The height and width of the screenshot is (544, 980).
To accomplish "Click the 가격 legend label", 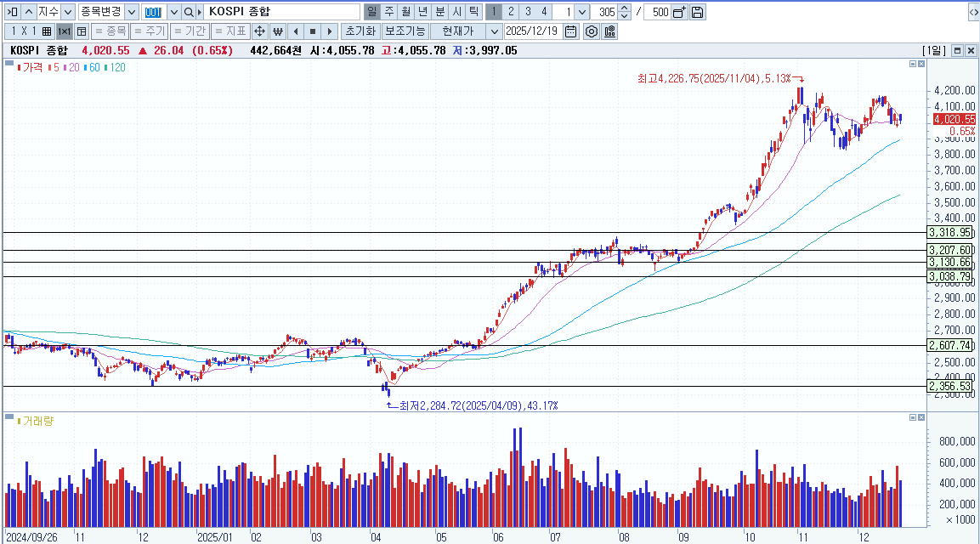I will (32, 67).
